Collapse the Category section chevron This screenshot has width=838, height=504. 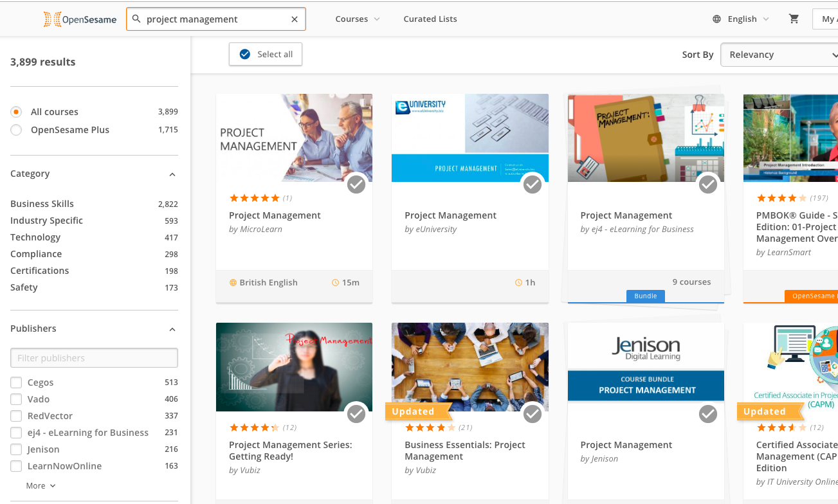(172, 174)
